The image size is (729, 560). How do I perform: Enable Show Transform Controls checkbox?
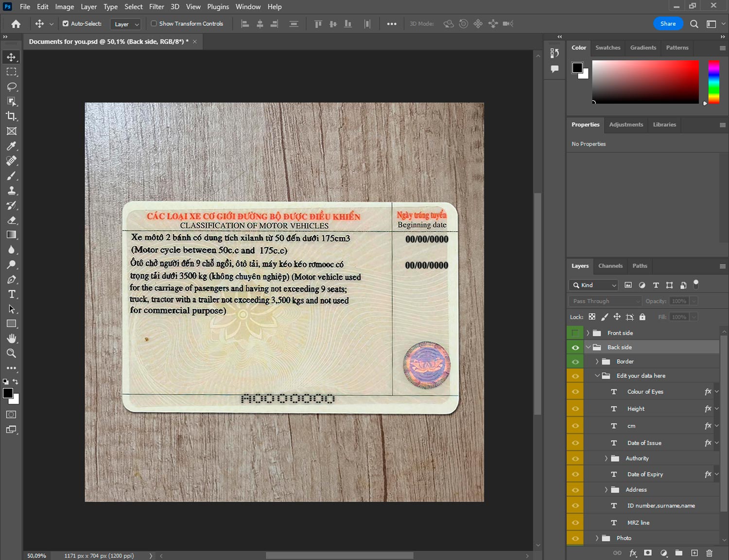(x=154, y=23)
